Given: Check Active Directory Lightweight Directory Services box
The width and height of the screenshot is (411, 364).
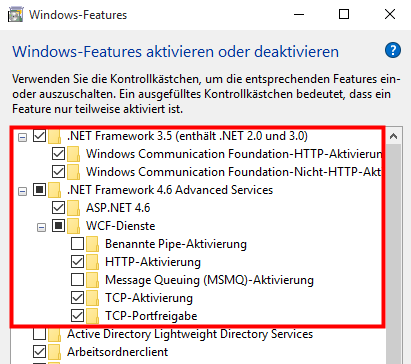Looking at the screenshot, I should [39, 334].
